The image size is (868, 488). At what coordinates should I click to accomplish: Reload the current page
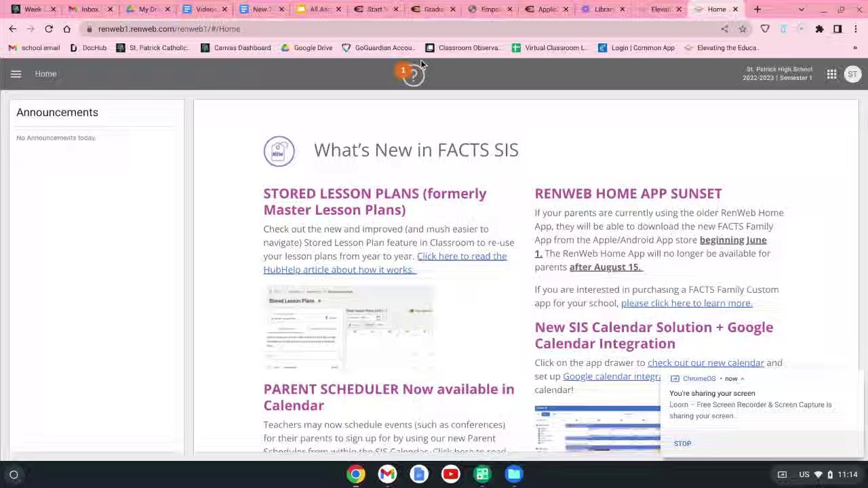coord(49,29)
